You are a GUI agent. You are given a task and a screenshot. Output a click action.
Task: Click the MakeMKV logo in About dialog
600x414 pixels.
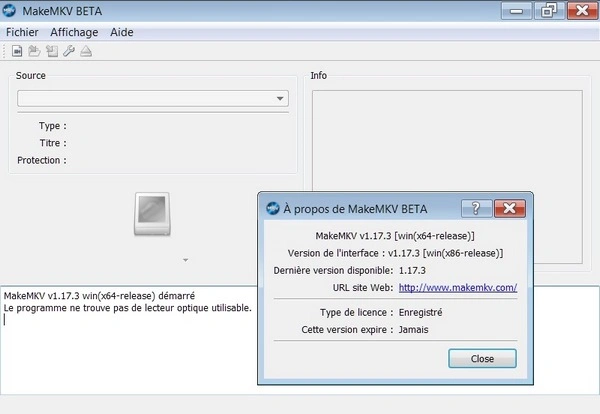coord(272,209)
